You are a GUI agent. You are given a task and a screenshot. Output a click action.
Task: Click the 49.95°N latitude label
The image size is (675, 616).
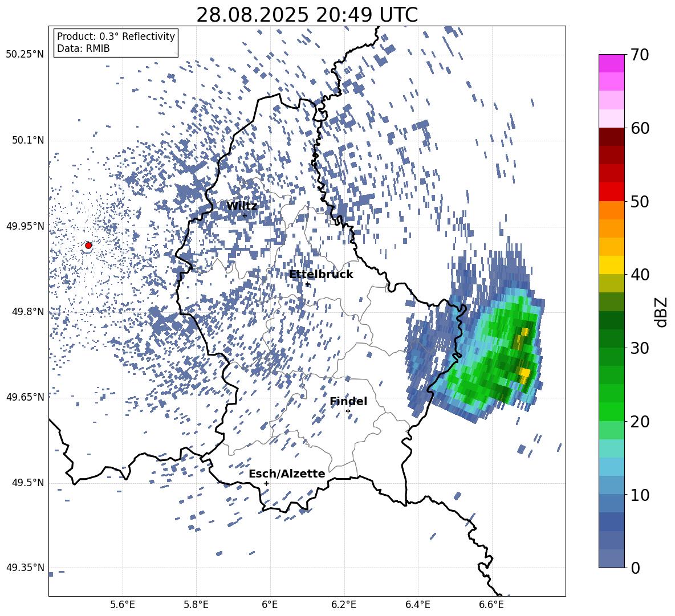[x=25, y=226]
